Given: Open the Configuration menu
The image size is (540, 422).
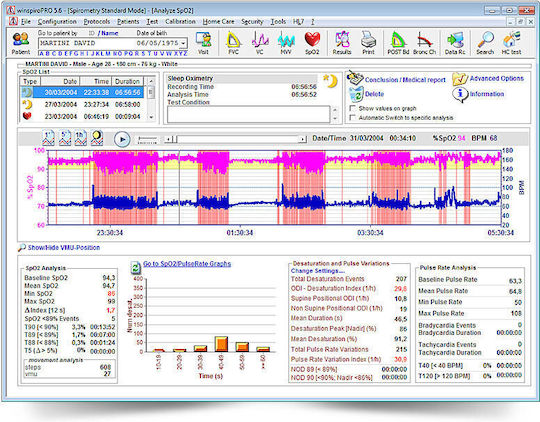Looking at the screenshot, I should (x=57, y=22).
